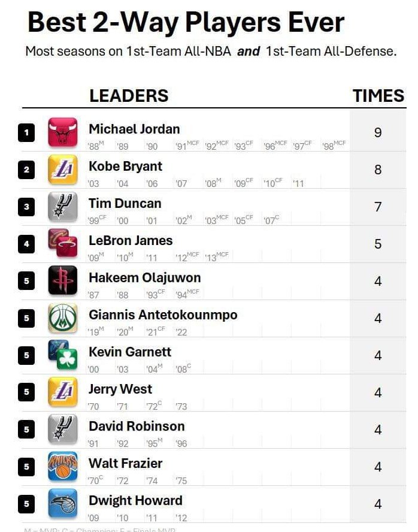
Task: Click the Chicago Bulls logo icon
Action: point(63,132)
